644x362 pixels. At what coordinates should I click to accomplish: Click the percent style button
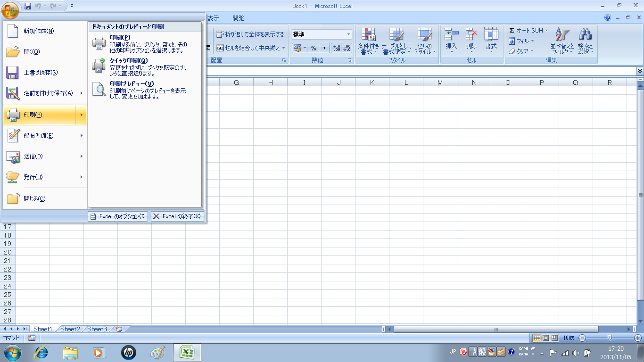(x=313, y=48)
